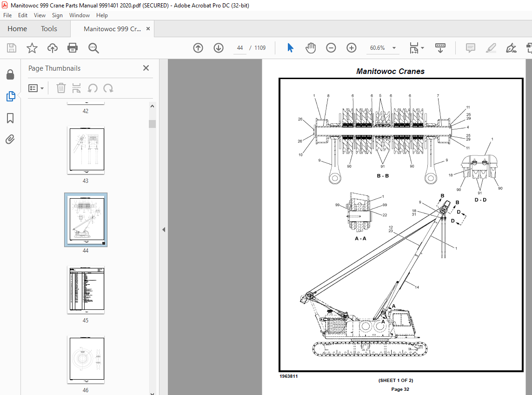Select page 44 thumbnail
The height and width of the screenshot is (395, 532).
coord(86,220)
